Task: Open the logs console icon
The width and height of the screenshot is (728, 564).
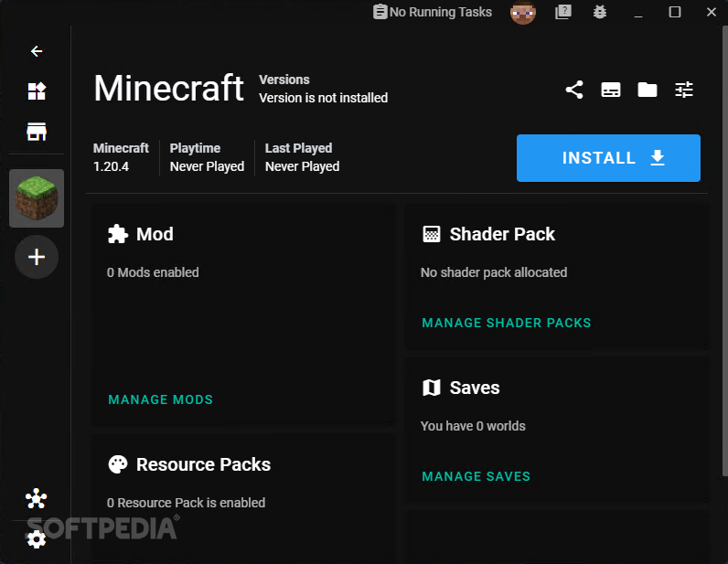Action: point(611,90)
